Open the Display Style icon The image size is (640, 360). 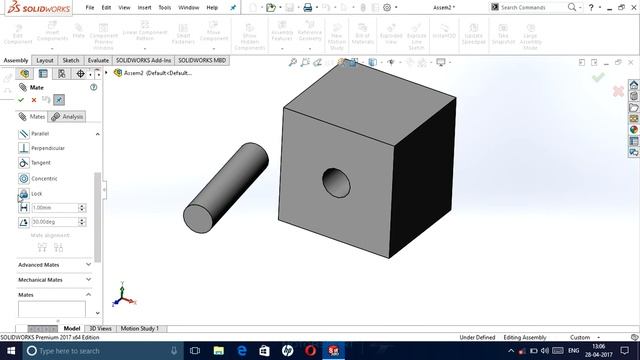coord(372,62)
